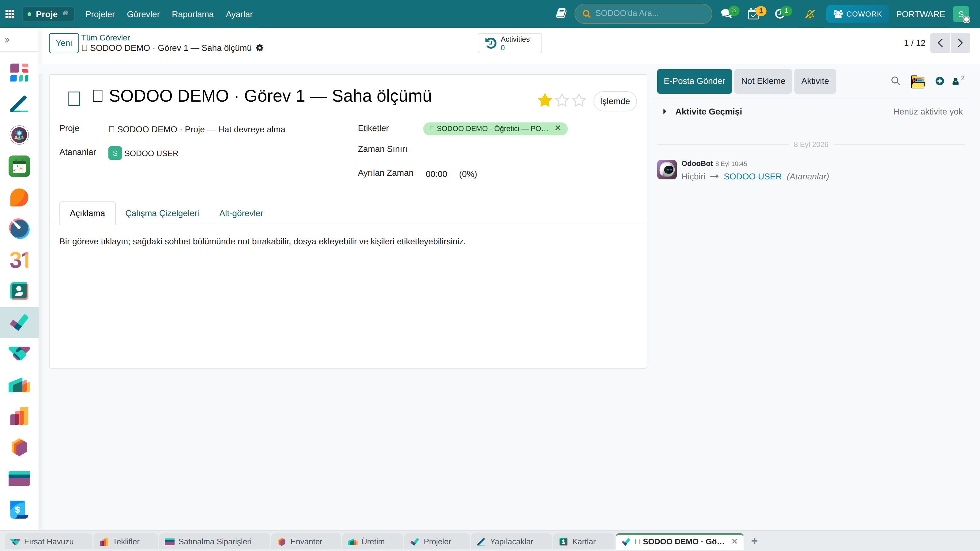
Task: Show the followers list icon
Action: [958, 81]
